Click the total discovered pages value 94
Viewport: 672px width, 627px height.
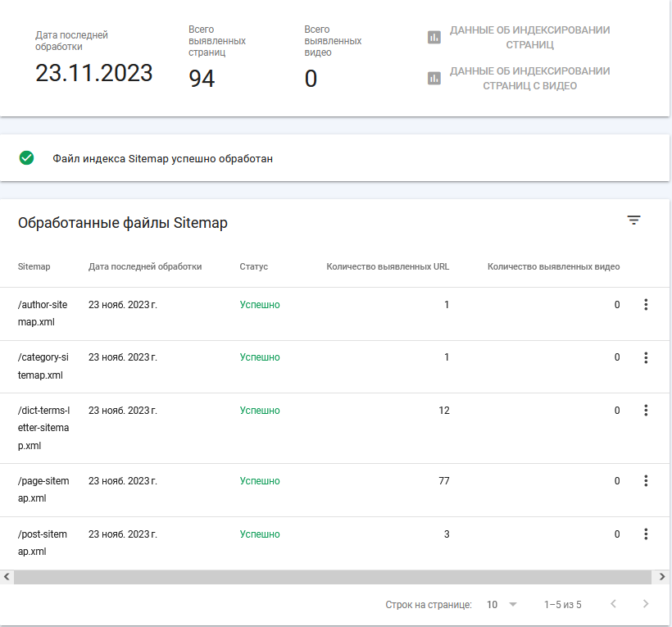coord(202,79)
